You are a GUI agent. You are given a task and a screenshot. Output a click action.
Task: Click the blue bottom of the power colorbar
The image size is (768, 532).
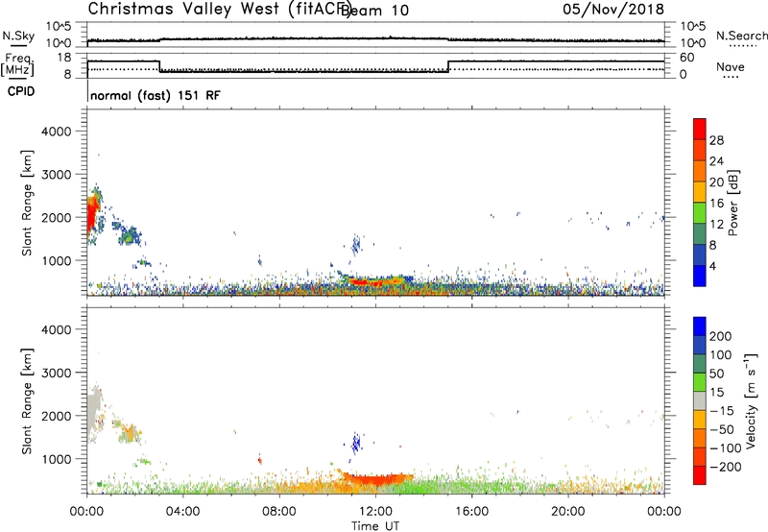coord(700,276)
